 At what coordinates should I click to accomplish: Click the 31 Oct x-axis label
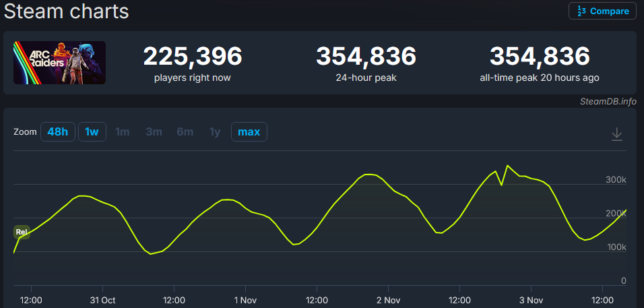102,300
